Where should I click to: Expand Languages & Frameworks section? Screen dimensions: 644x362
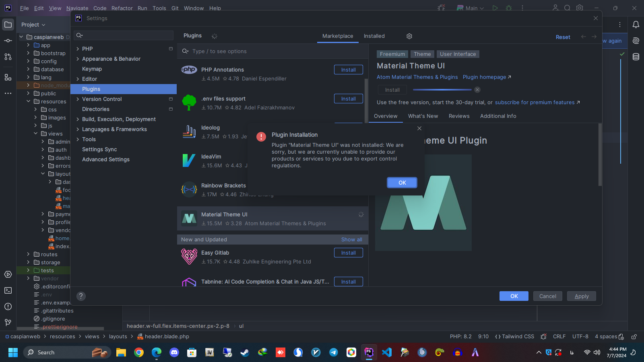coord(78,129)
